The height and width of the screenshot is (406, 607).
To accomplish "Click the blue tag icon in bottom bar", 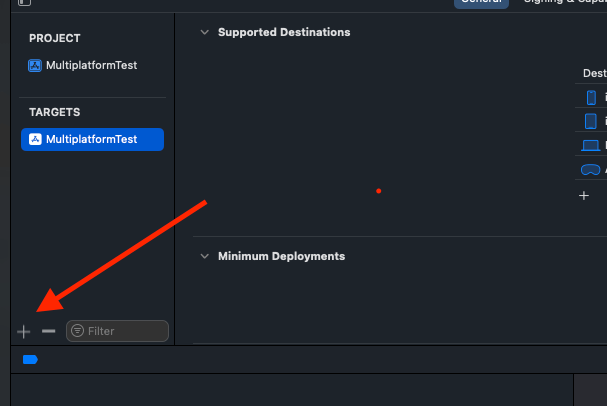I will [x=30, y=360].
